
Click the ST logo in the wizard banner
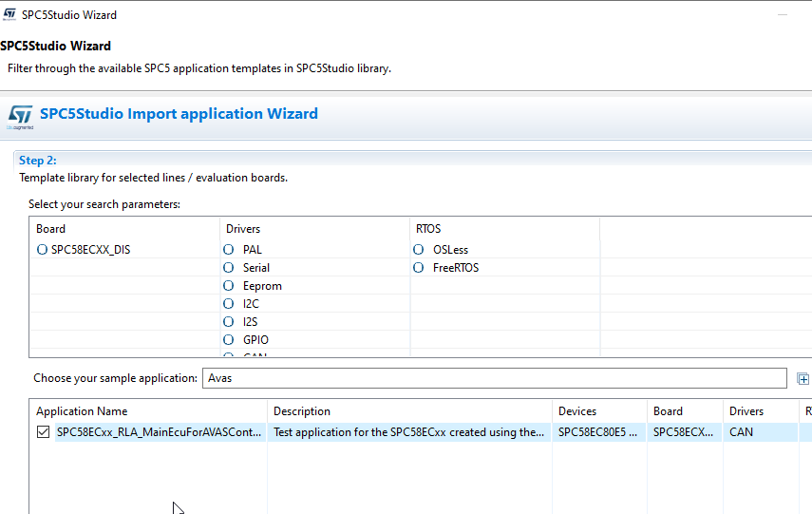20,116
